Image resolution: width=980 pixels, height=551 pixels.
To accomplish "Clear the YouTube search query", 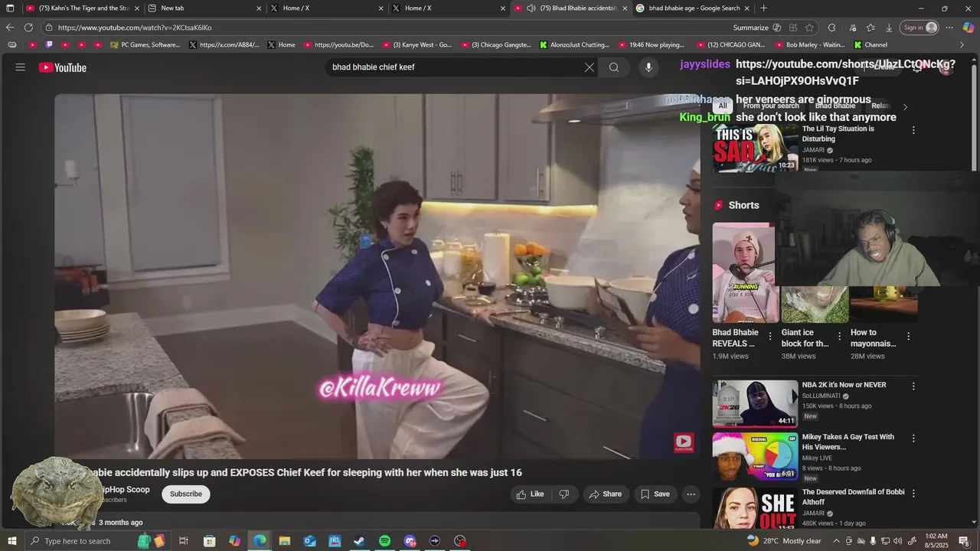I will click(589, 67).
